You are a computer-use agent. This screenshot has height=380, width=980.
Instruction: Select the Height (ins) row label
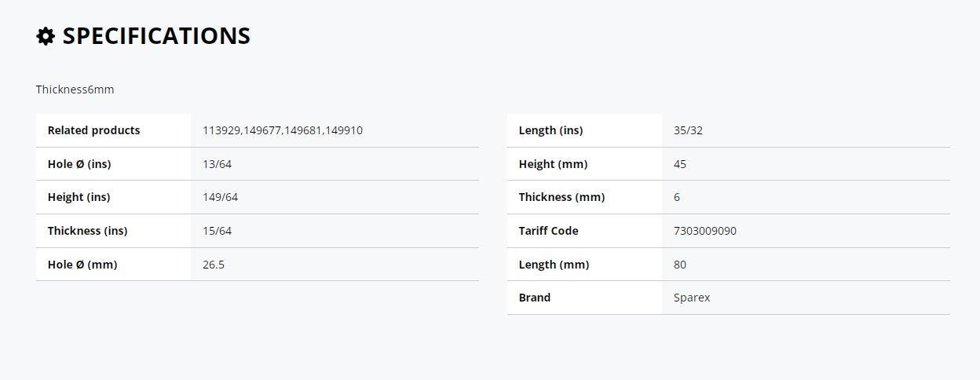pyautogui.click(x=79, y=197)
